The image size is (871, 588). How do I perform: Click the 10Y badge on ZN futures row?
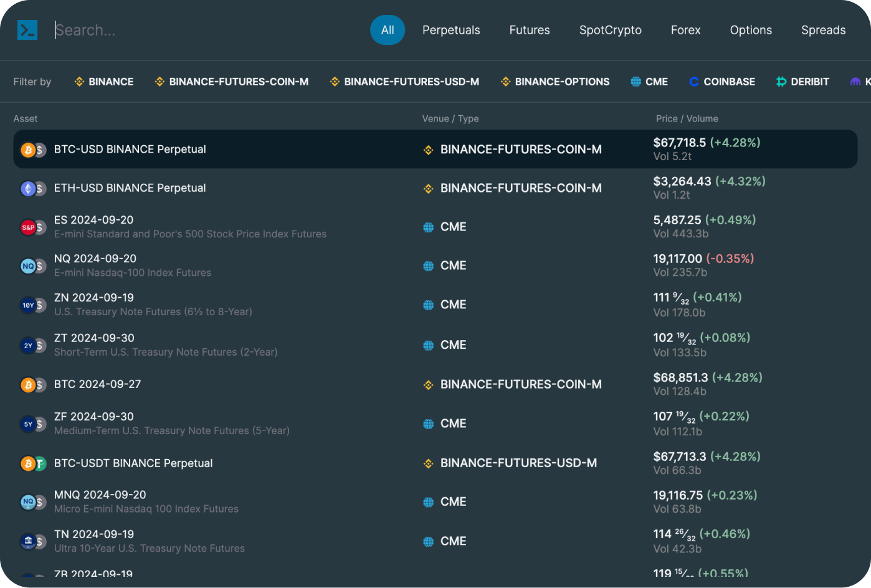28,305
